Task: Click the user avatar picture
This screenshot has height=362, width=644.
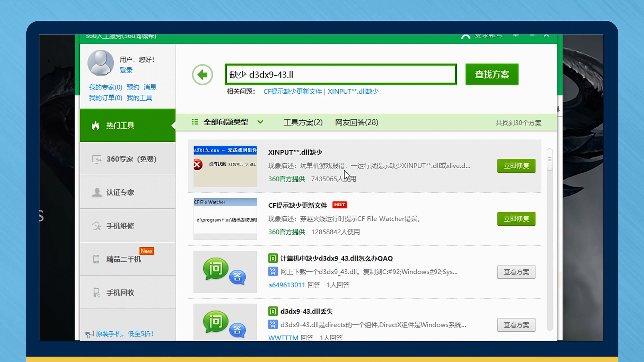Action: click(x=101, y=63)
